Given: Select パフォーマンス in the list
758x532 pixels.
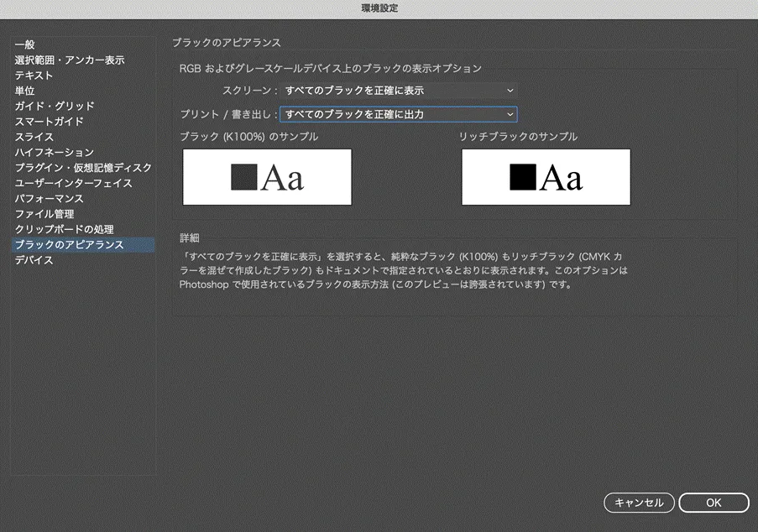Looking at the screenshot, I should (49, 199).
